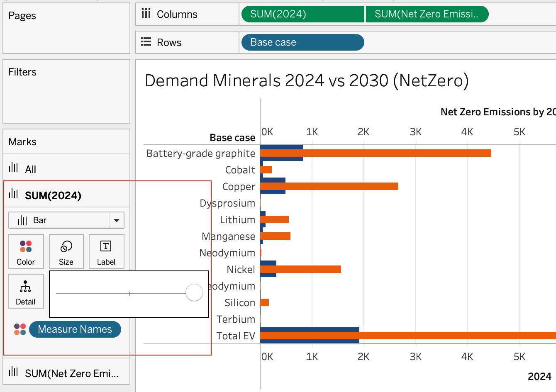Open the Color marks card
The width and height of the screenshot is (556, 392).
(26, 251)
